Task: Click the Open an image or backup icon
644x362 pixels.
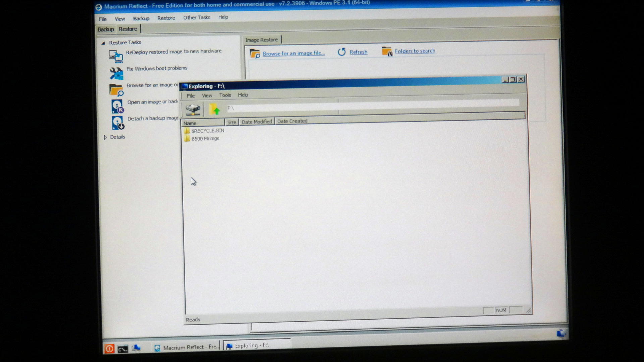Action: tap(117, 106)
